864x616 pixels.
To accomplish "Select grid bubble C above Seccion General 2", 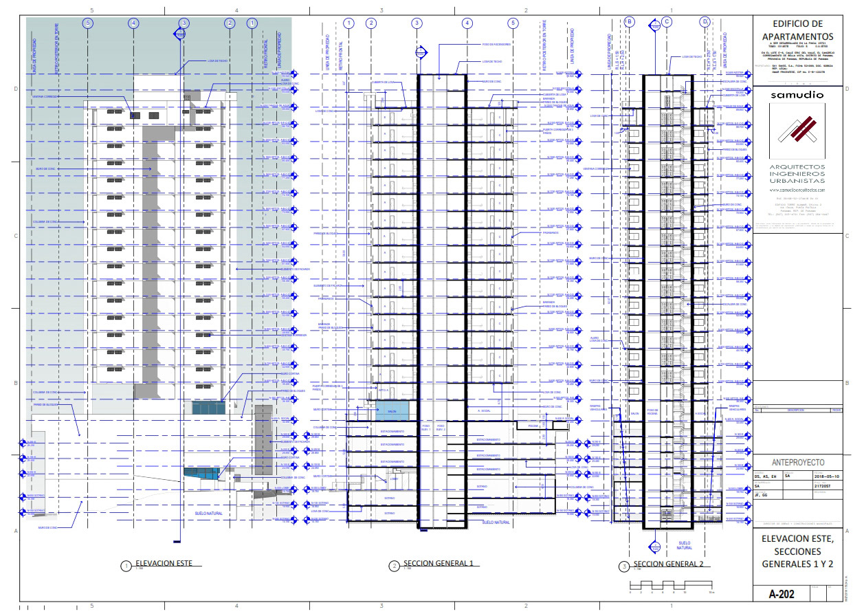I will tap(667, 23).
